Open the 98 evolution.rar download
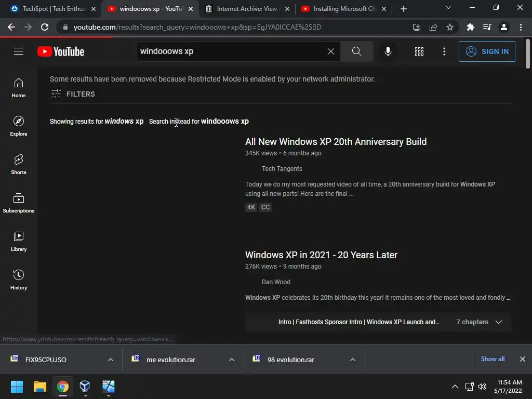 pyautogui.click(x=290, y=360)
